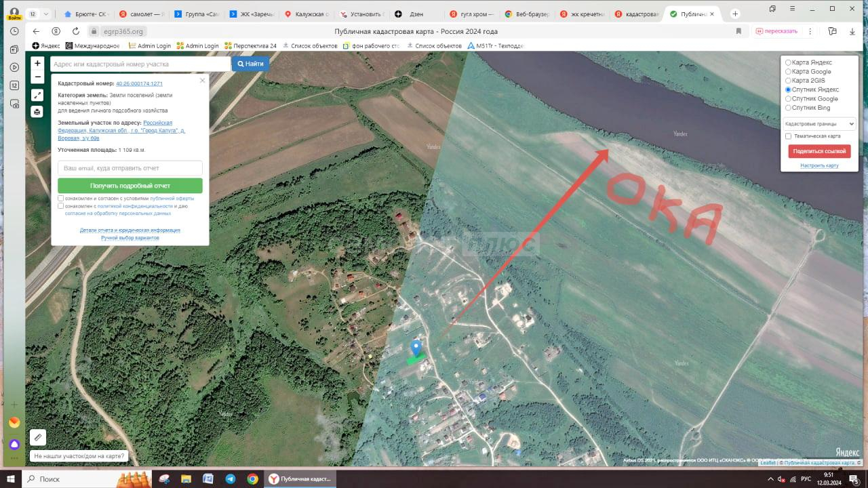Open browser downloads icon
Image resolution: width=868 pixels, height=488 pixels.
click(852, 31)
